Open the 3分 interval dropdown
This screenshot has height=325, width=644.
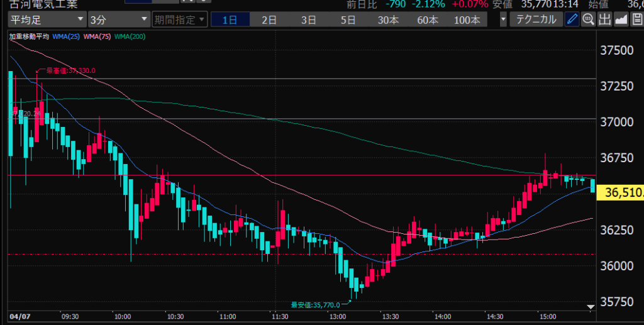118,19
